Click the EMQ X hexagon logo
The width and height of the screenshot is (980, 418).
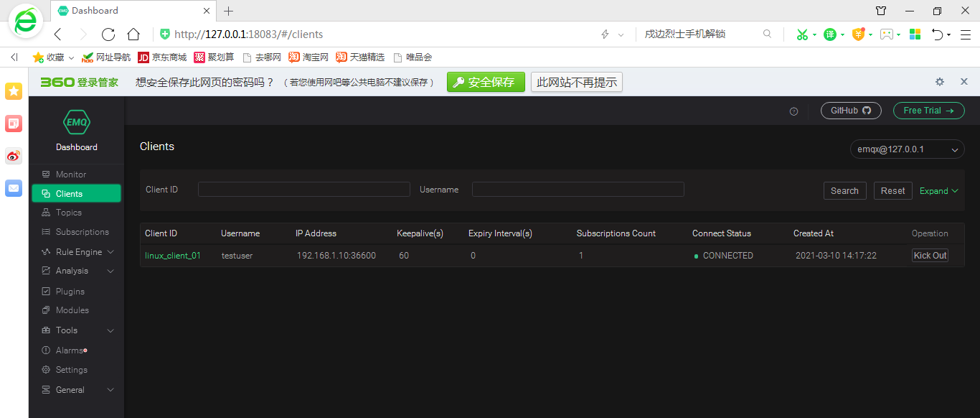[76, 122]
